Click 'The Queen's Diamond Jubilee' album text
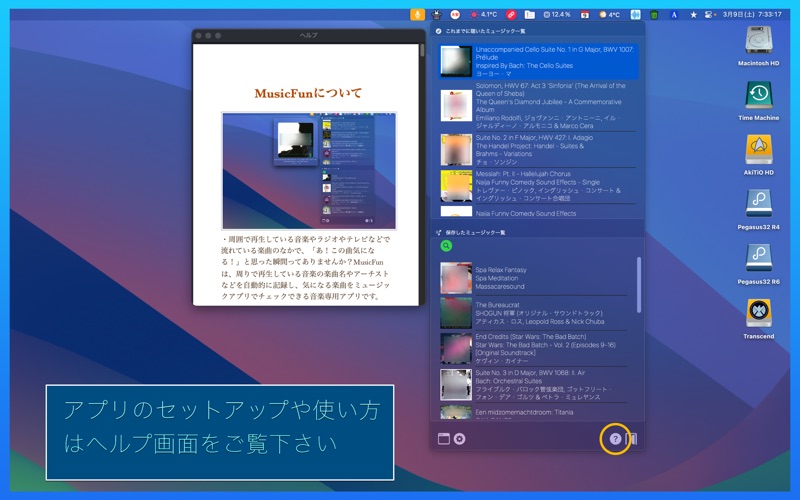 (x=548, y=106)
